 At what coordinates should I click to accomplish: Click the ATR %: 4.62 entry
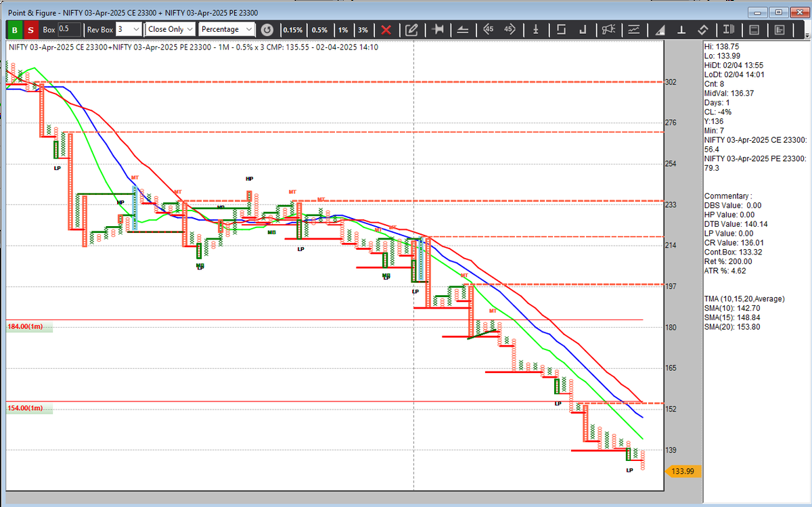[725, 271]
